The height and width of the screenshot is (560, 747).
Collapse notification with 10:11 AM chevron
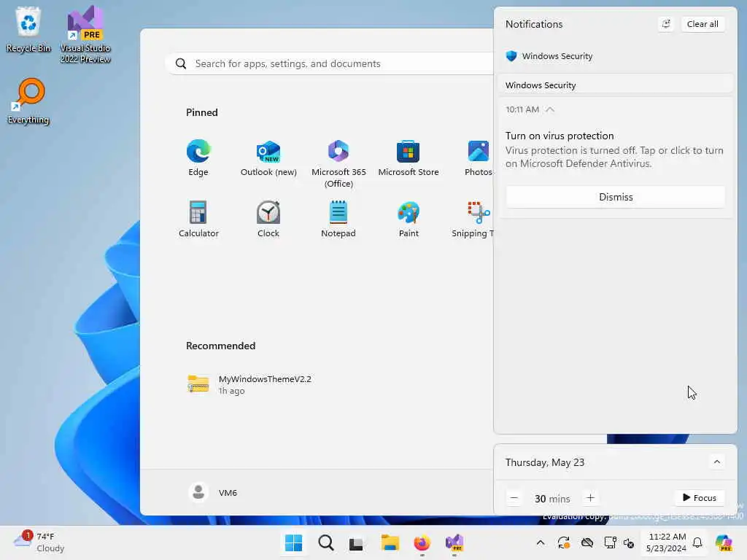(x=550, y=109)
